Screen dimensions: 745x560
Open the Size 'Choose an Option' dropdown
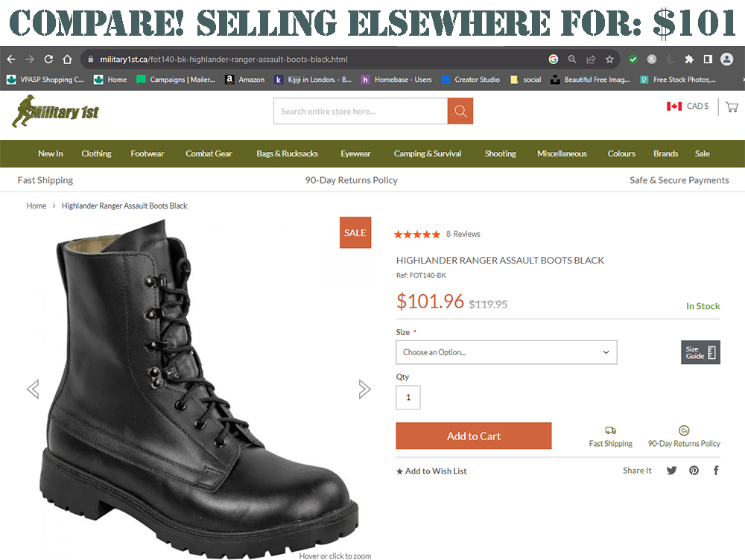[507, 351]
